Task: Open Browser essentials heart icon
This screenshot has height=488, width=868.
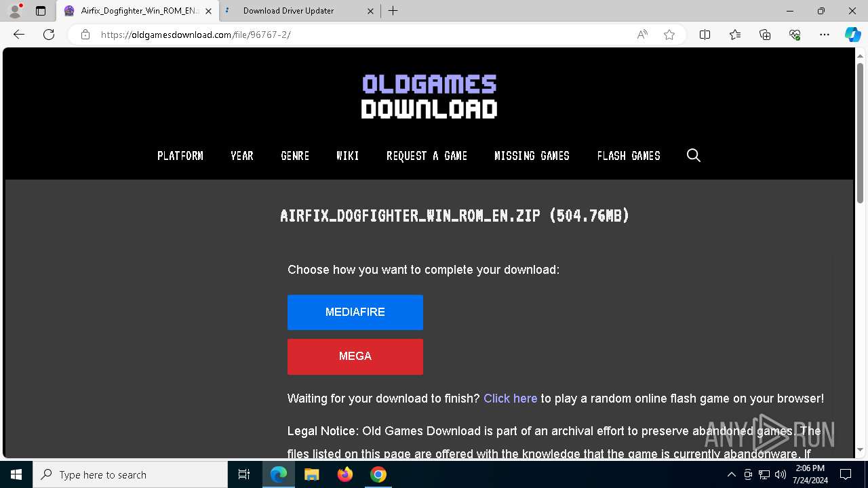Action: [795, 35]
